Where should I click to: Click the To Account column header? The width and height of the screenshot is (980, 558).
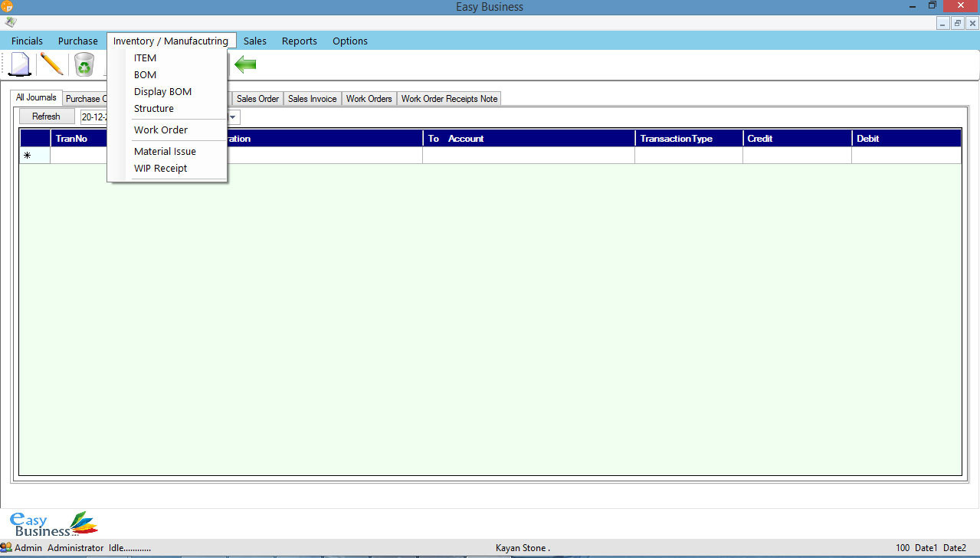click(529, 139)
